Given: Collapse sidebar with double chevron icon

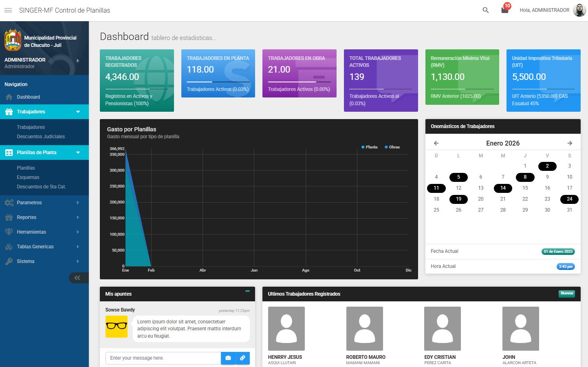Looking at the screenshot, I should (x=77, y=278).
